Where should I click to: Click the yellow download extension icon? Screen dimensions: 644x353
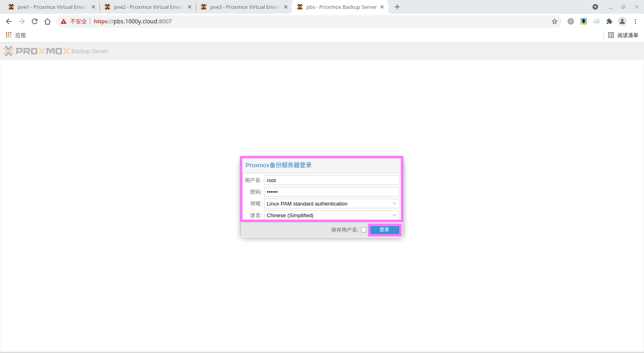coord(584,21)
